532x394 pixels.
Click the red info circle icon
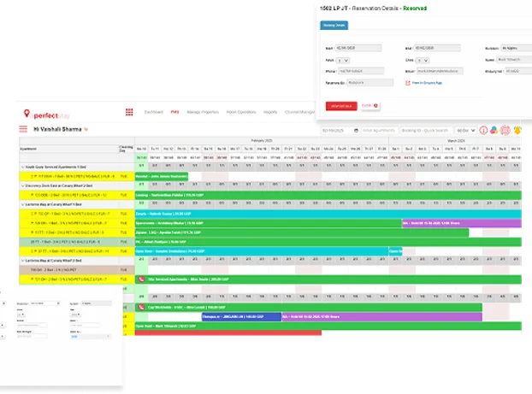pos(483,130)
